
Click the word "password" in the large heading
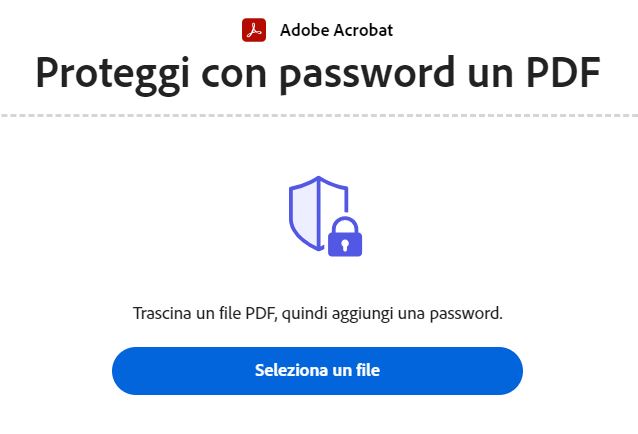coord(367,75)
